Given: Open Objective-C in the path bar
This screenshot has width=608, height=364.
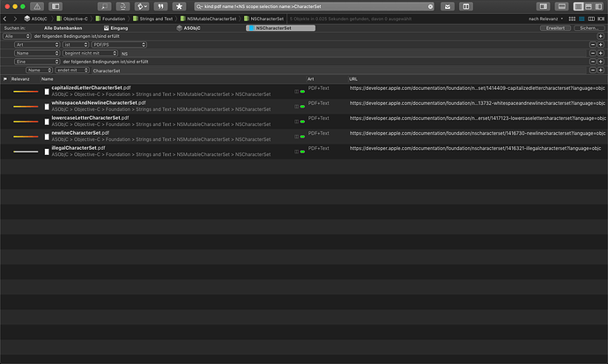Looking at the screenshot, I should click(72, 19).
